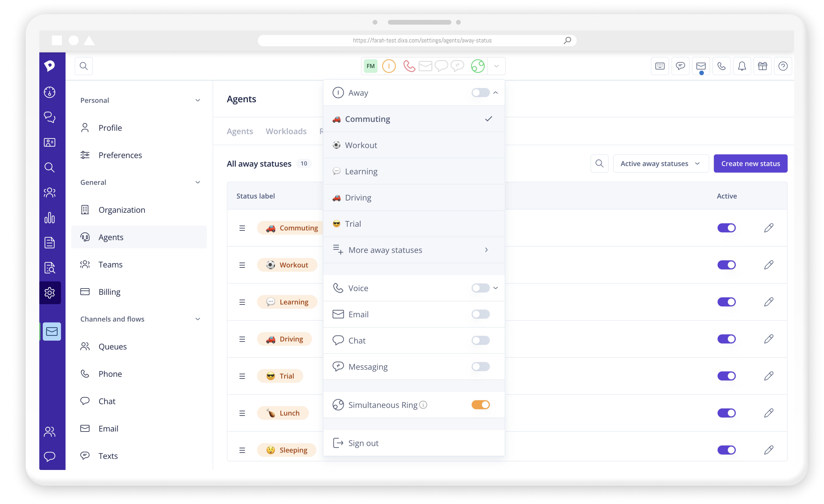
Task: Open the help question mark icon
Action: pyautogui.click(x=783, y=66)
